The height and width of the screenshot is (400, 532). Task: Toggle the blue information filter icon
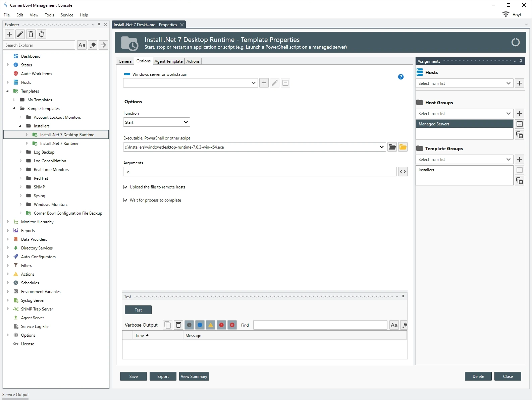200,325
